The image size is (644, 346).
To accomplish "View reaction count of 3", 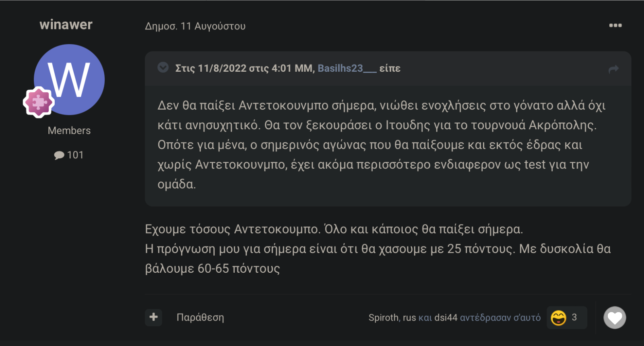I will pos(574,317).
